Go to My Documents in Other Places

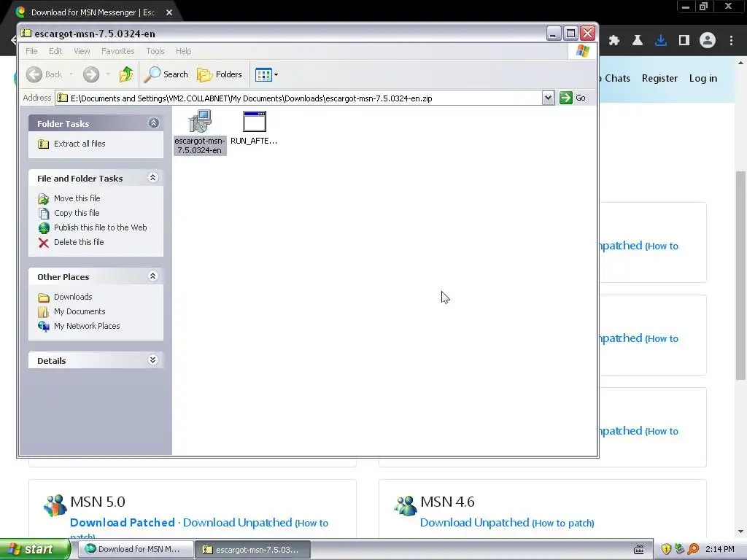[x=80, y=311]
